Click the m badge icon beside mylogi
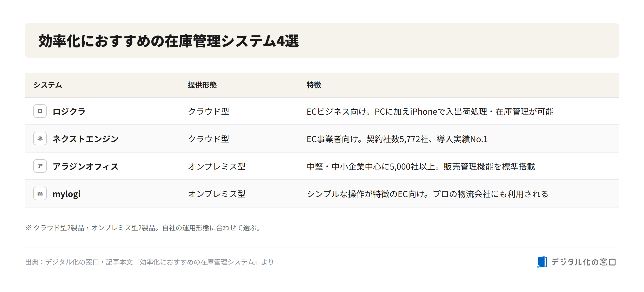 [x=40, y=193]
